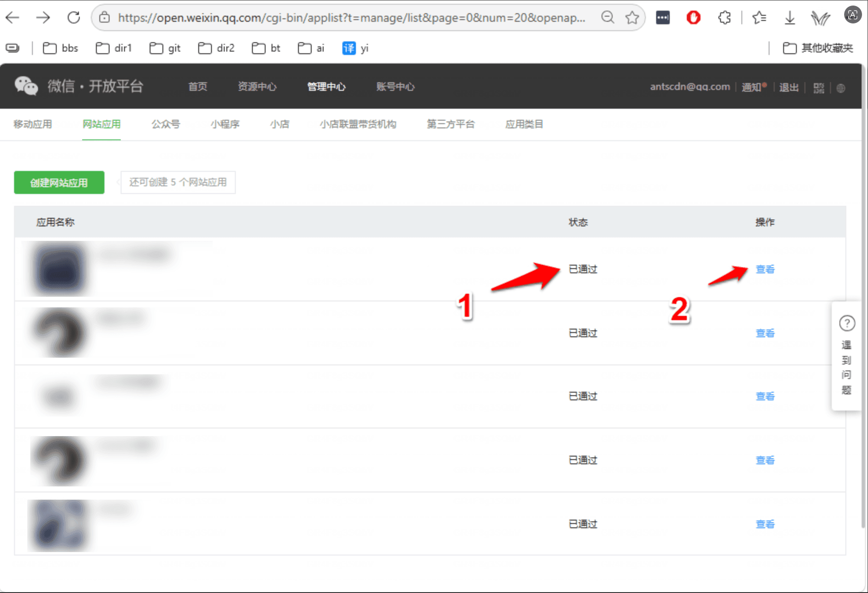Viewport: 868px width, 593px height.
Task: Click 查看 link for the first application
Action: point(765,269)
